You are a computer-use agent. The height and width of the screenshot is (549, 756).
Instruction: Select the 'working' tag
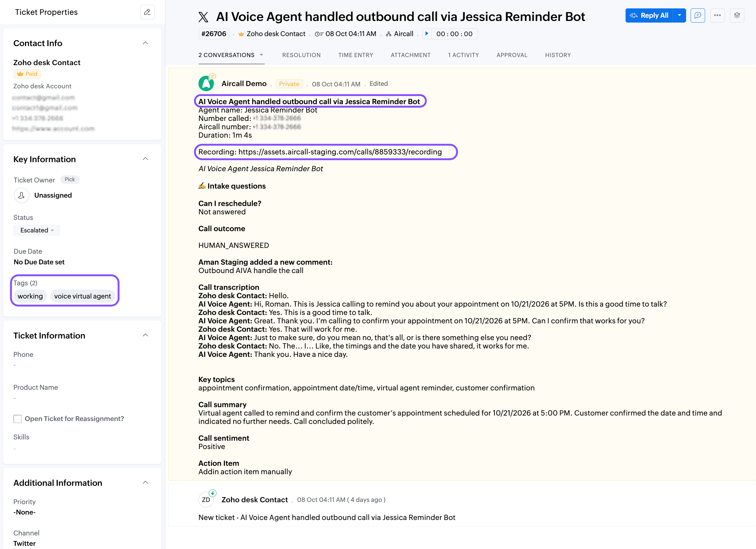pos(30,296)
